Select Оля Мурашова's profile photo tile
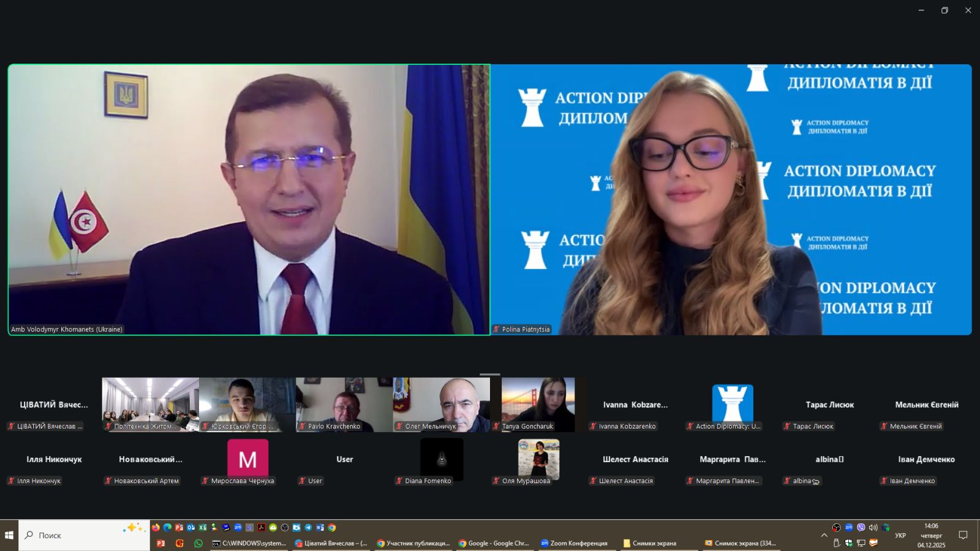The width and height of the screenshot is (980, 551). (538, 459)
